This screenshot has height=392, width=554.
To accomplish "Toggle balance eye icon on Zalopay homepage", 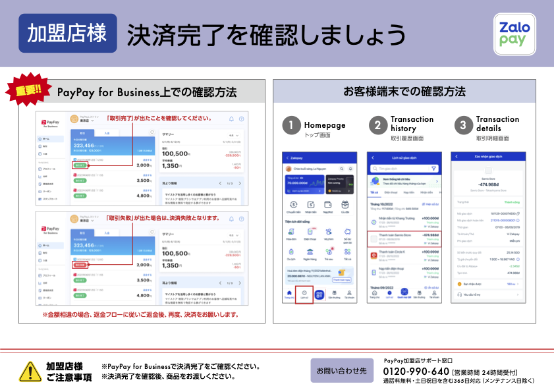I will point(302,178).
